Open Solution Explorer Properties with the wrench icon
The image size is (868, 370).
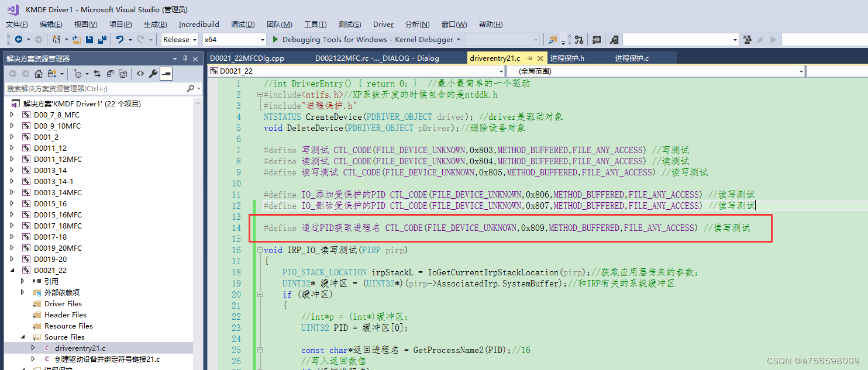pyautogui.click(x=153, y=74)
